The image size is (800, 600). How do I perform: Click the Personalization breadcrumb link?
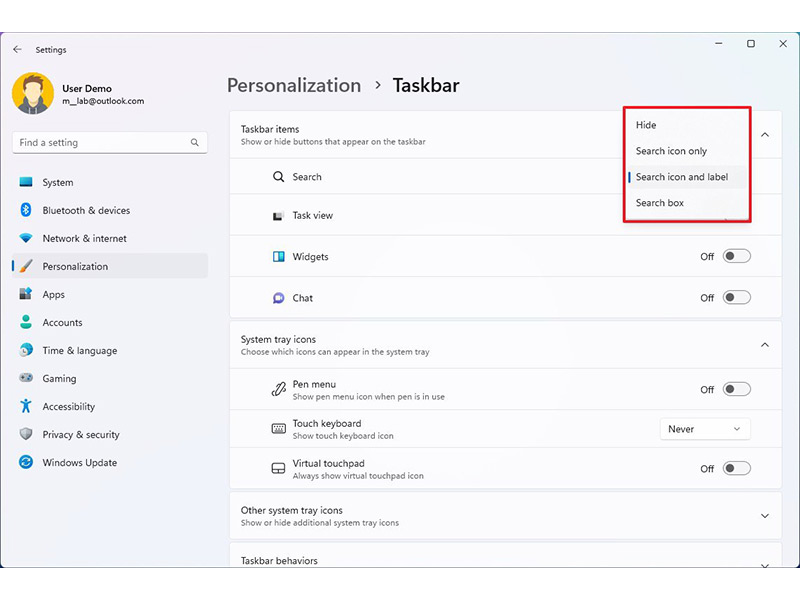(294, 85)
